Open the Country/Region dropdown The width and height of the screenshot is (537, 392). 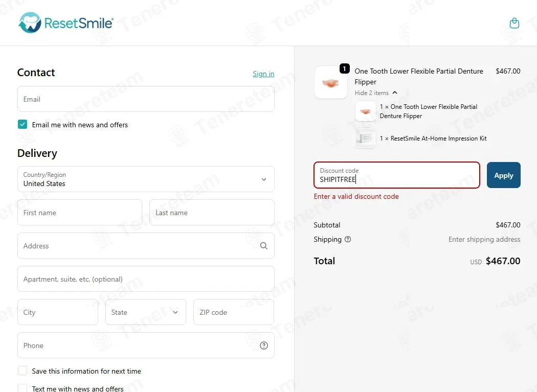[x=146, y=179]
